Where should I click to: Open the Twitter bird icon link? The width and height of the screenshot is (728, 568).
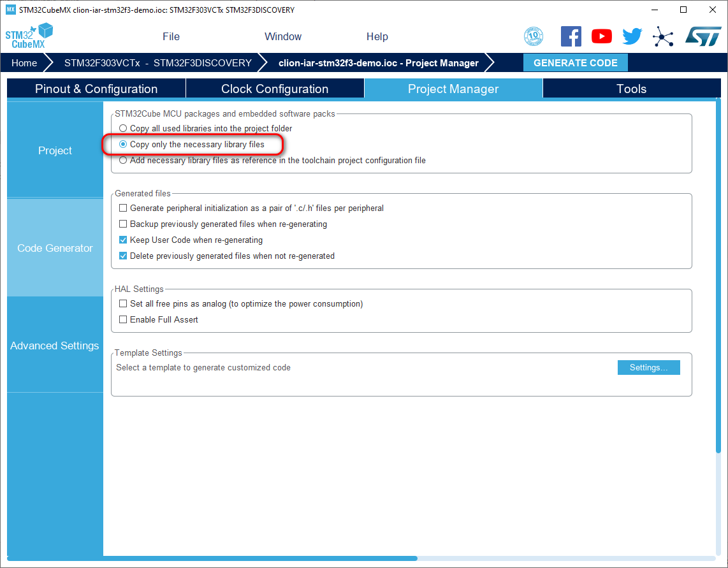(632, 36)
